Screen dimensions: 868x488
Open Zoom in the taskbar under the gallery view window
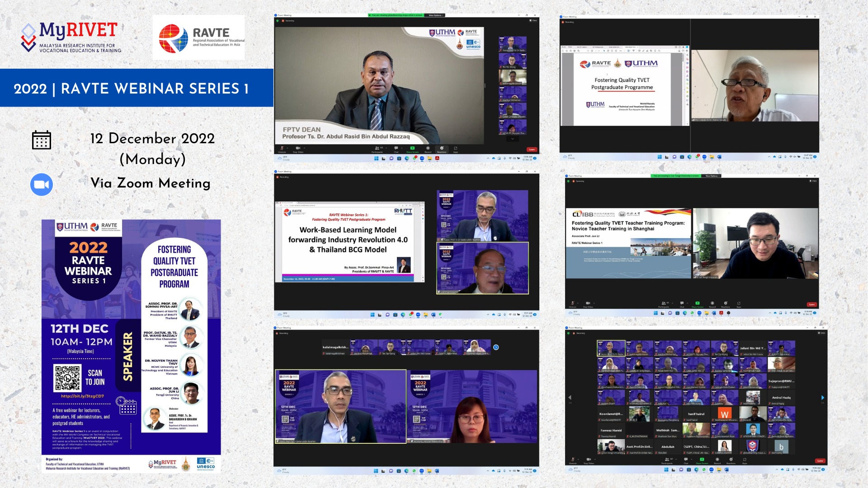pos(711,469)
